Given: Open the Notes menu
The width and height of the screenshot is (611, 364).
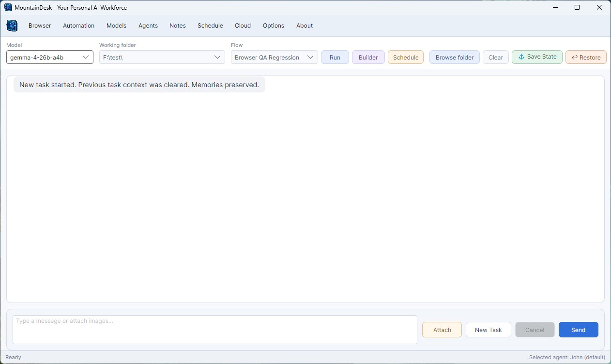Looking at the screenshot, I should click(178, 26).
